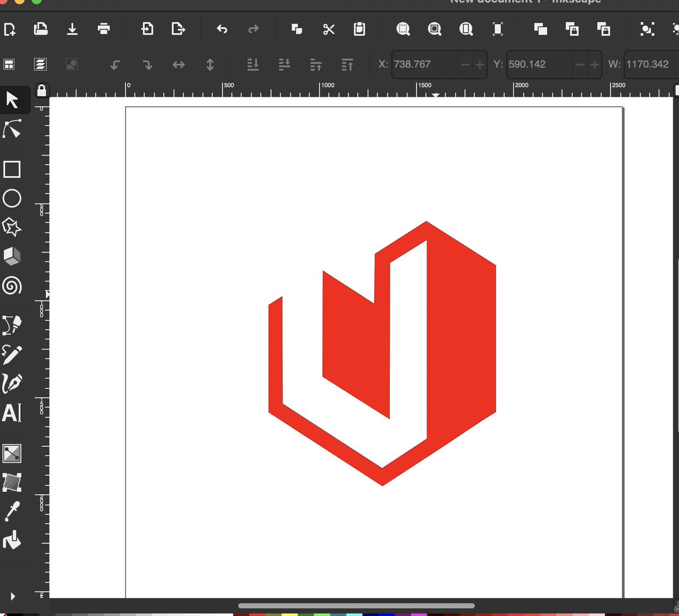Viewport: 679px width, 616px height.
Task: Export the document
Action: 178,29
